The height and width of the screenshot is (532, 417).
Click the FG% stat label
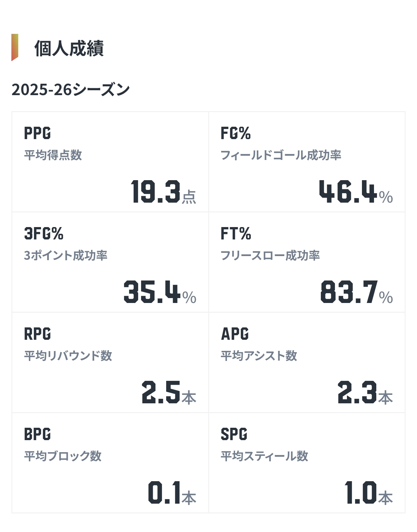236,133
